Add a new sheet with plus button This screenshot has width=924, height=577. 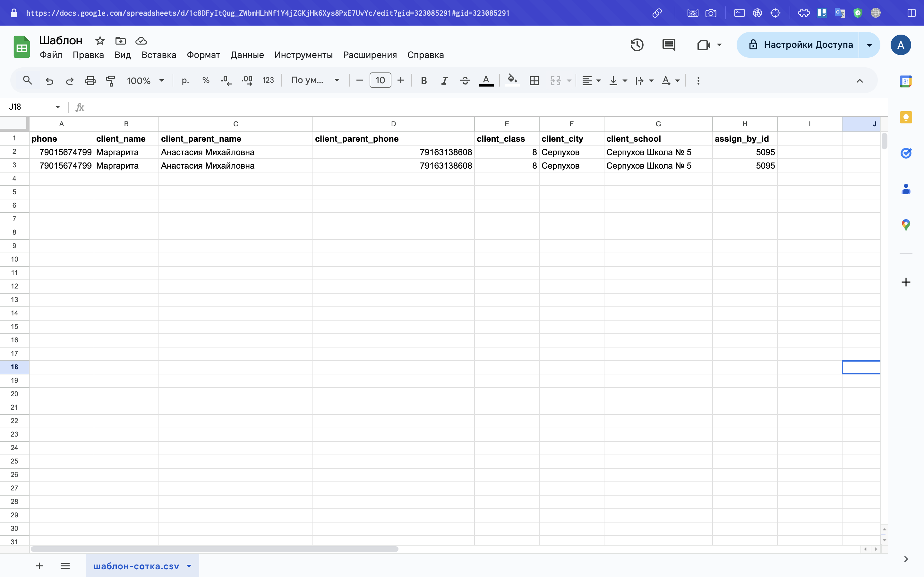[39, 566]
